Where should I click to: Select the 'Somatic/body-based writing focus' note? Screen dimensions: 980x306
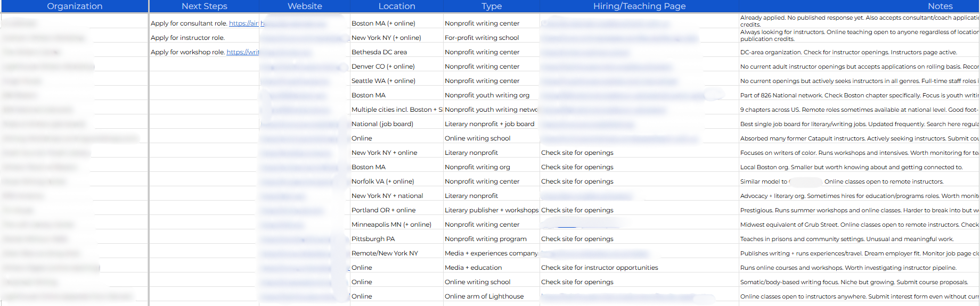point(860,282)
